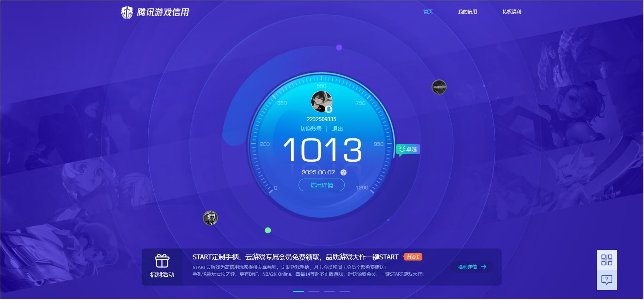The image size is (644, 300).
Task: Click the promo line starting START云游戏为高信用玩家
Action: pos(289,267)
